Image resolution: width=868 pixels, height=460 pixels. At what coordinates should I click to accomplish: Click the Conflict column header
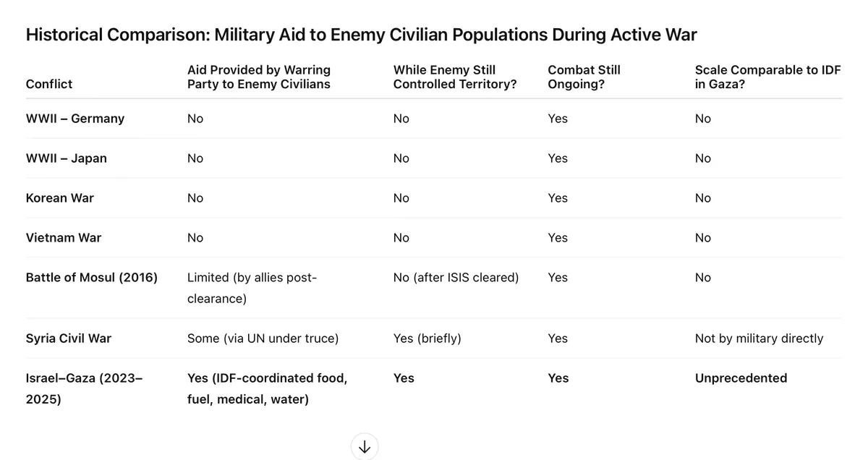tap(49, 84)
